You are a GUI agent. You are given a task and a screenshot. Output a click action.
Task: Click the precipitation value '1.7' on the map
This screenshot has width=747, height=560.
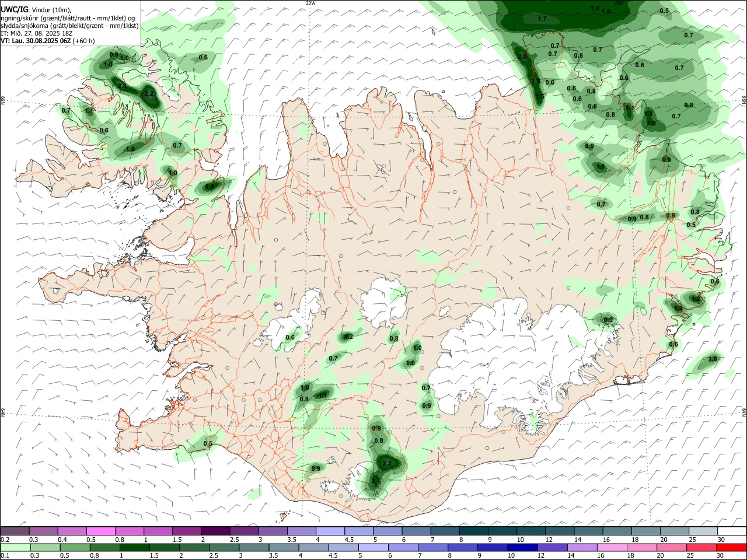tap(542, 19)
